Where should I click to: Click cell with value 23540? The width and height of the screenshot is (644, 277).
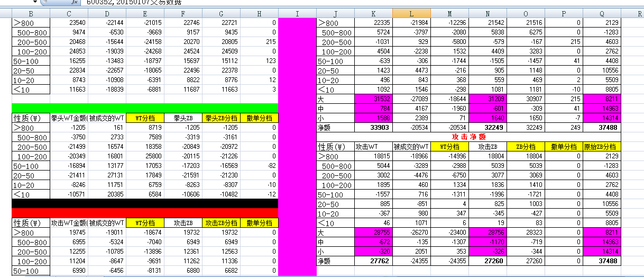pos(69,23)
